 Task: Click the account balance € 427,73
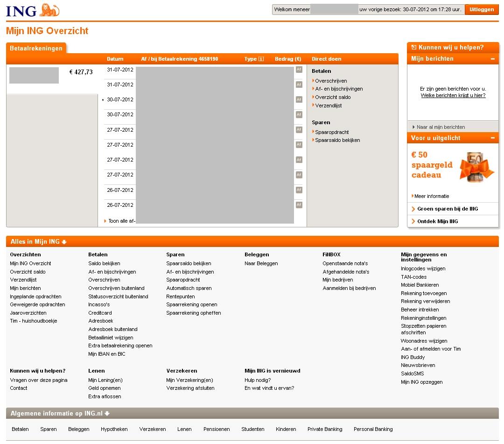click(81, 72)
